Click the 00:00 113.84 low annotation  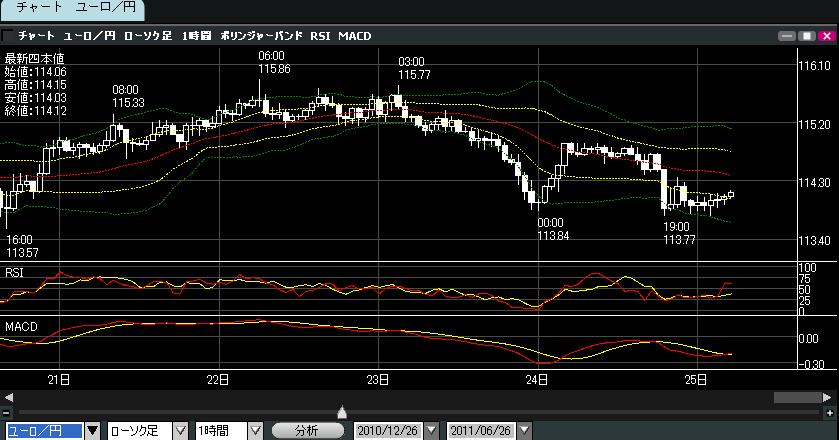tap(553, 229)
